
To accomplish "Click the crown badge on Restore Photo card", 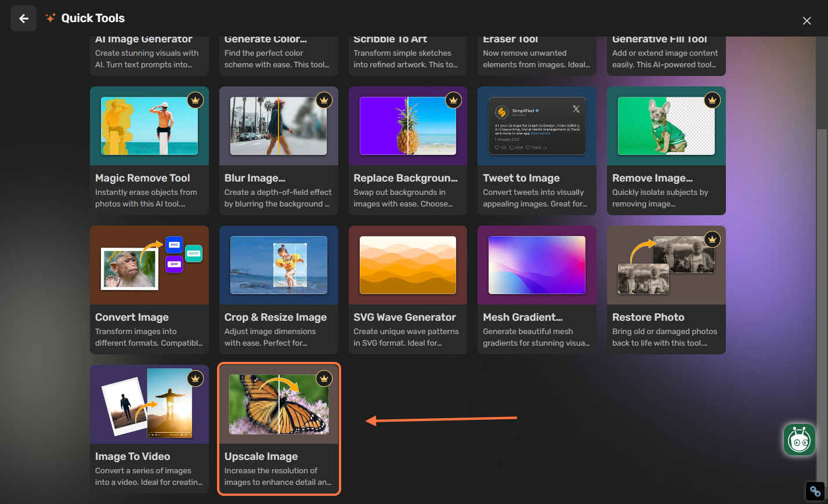I will [712, 239].
